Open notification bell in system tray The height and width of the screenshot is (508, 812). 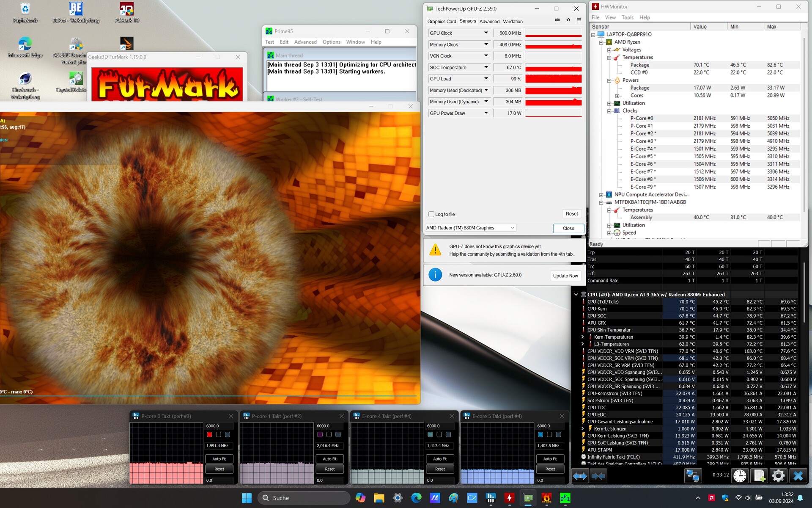[x=800, y=498]
